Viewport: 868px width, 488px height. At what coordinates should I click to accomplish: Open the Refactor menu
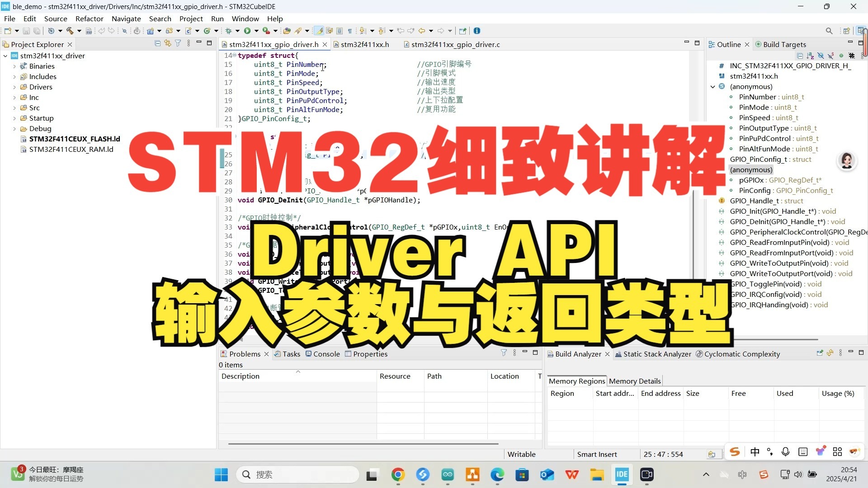click(x=89, y=19)
